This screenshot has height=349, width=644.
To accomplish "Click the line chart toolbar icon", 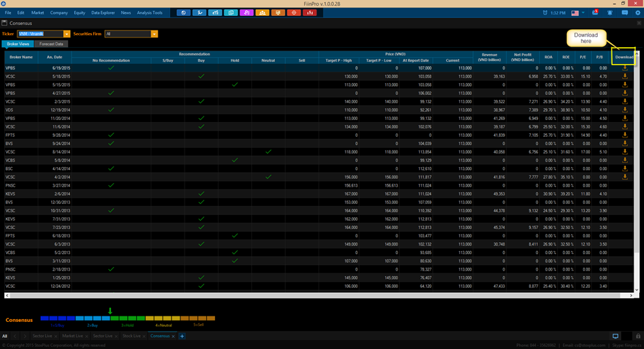I will [199, 12].
